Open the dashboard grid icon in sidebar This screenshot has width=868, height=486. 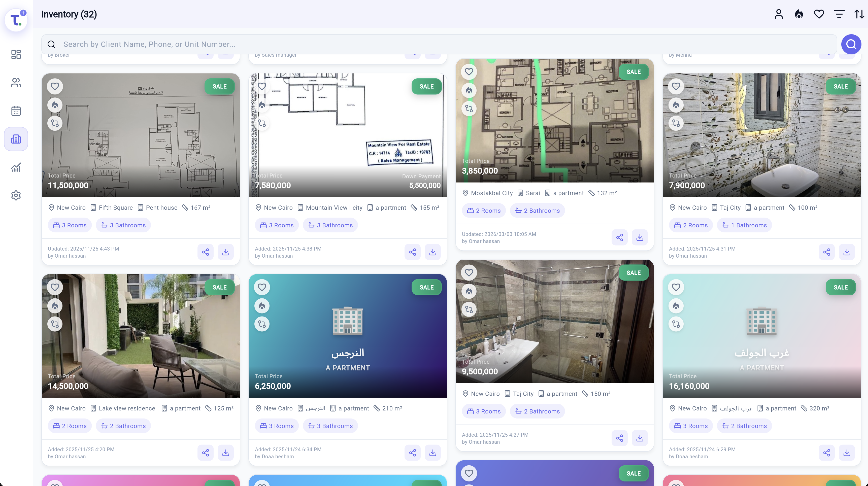tap(16, 54)
